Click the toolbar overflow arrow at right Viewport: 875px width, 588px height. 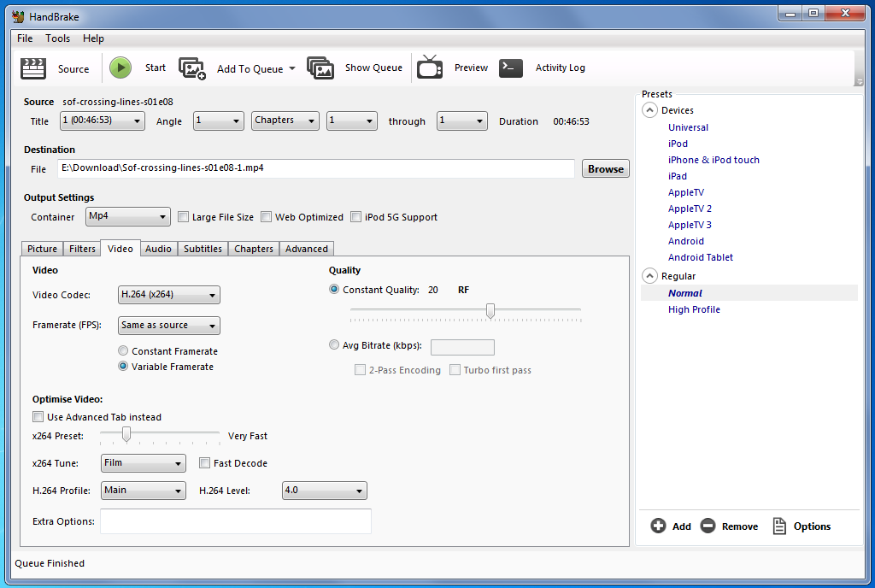click(859, 82)
